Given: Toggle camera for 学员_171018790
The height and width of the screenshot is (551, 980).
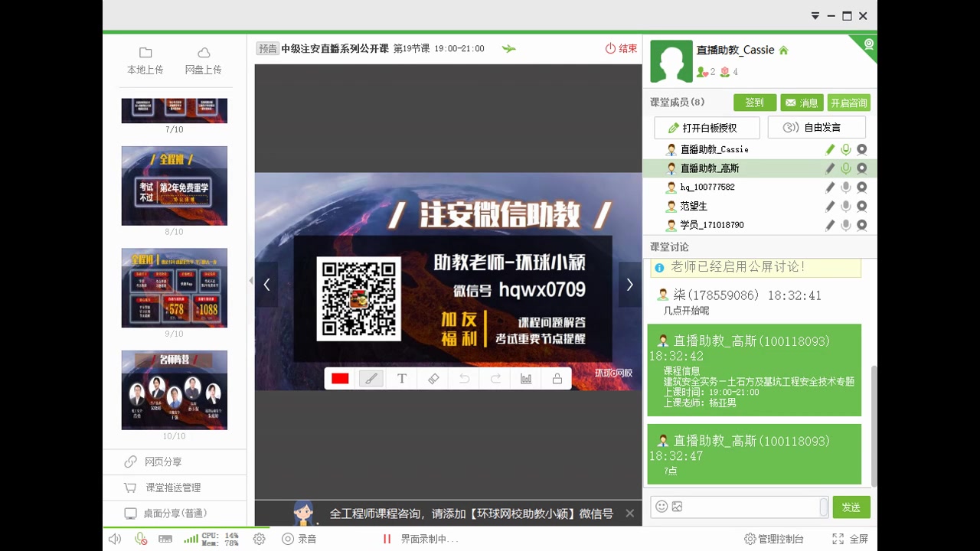Looking at the screenshot, I should click(861, 225).
